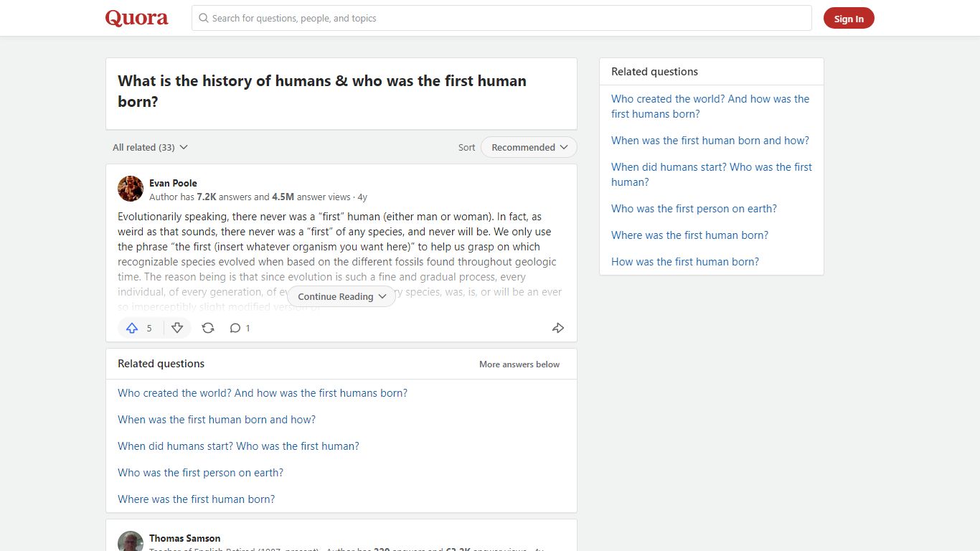
Task: Open 'Who was the first person on earth?' in main column
Action: tap(200, 473)
